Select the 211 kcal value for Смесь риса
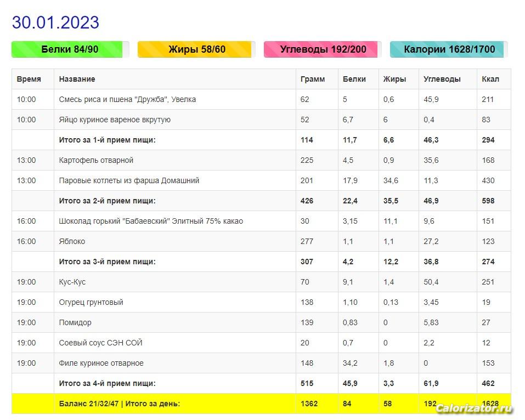This screenshot has height=420, width=525. 488,99
